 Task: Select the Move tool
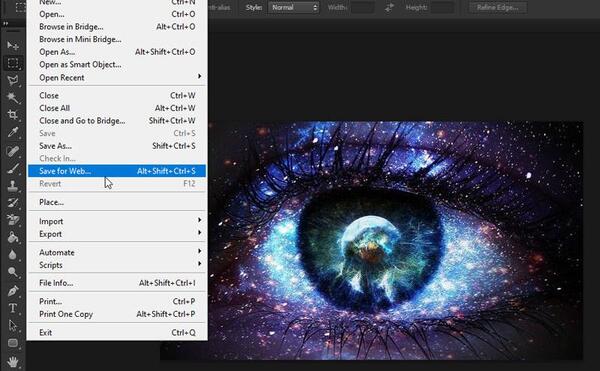click(13, 46)
